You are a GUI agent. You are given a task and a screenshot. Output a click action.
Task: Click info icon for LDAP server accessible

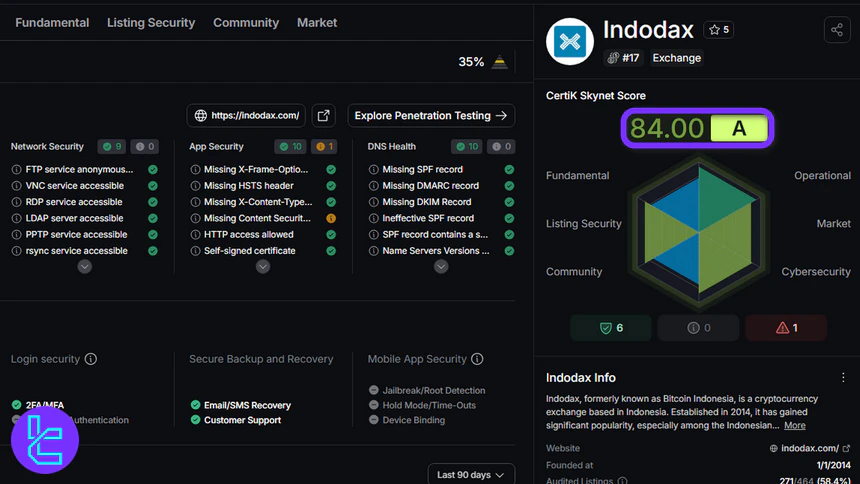(16, 218)
